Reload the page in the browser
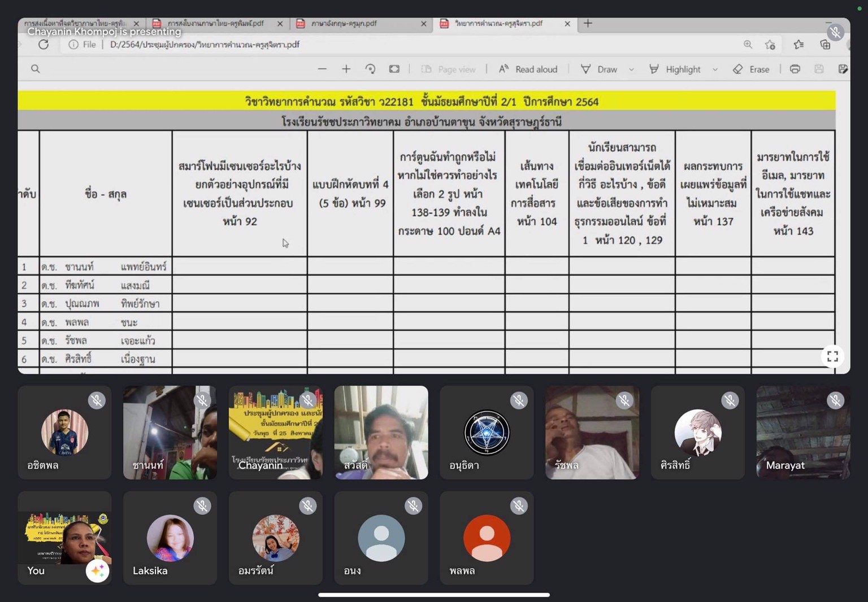 click(x=44, y=45)
